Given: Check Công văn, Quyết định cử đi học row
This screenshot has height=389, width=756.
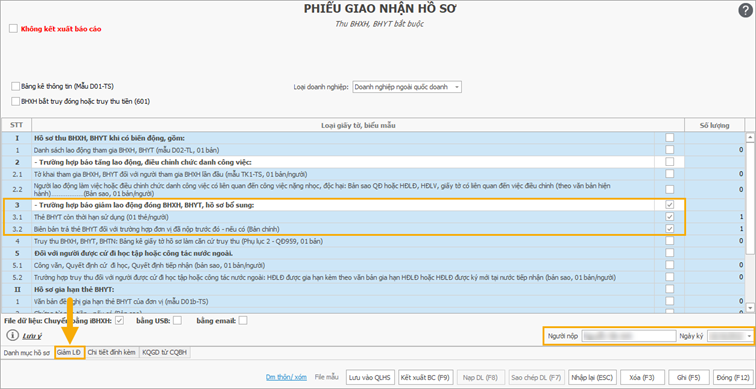Looking at the screenshot, I should pos(669,265).
